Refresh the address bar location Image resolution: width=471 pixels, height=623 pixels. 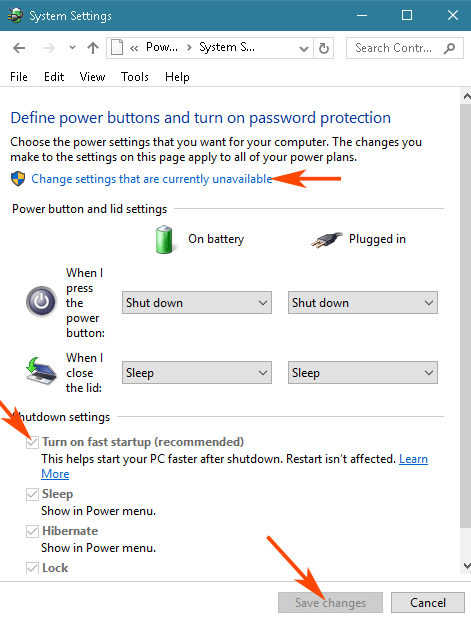(x=324, y=48)
